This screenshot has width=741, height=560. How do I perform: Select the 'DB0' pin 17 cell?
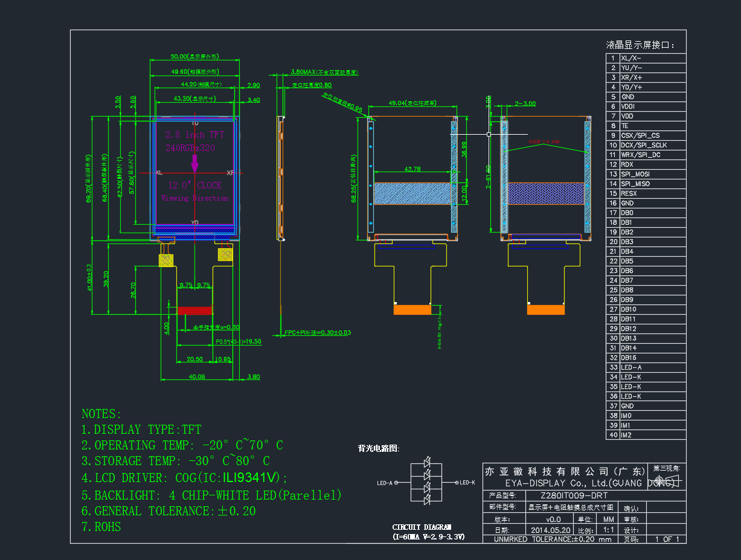point(653,213)
